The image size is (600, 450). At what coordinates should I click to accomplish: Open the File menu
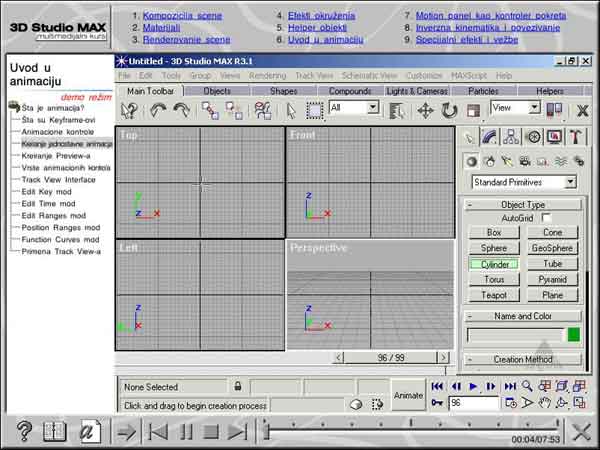pyautogui.click(x=124, y=75)
